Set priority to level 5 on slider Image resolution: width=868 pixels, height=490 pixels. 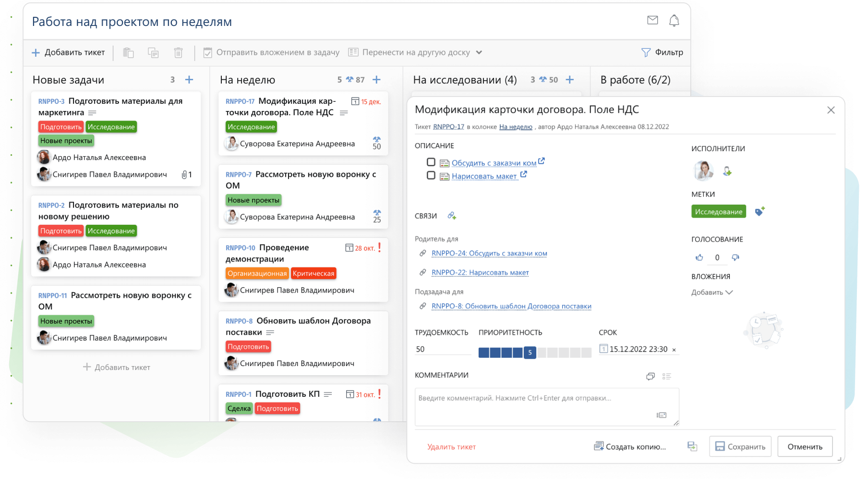click(530, 353)
